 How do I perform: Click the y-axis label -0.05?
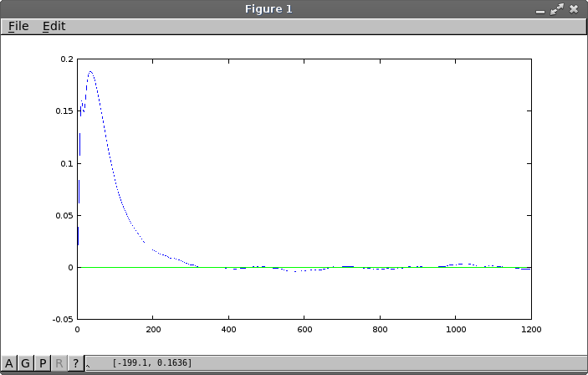(63, 320)
